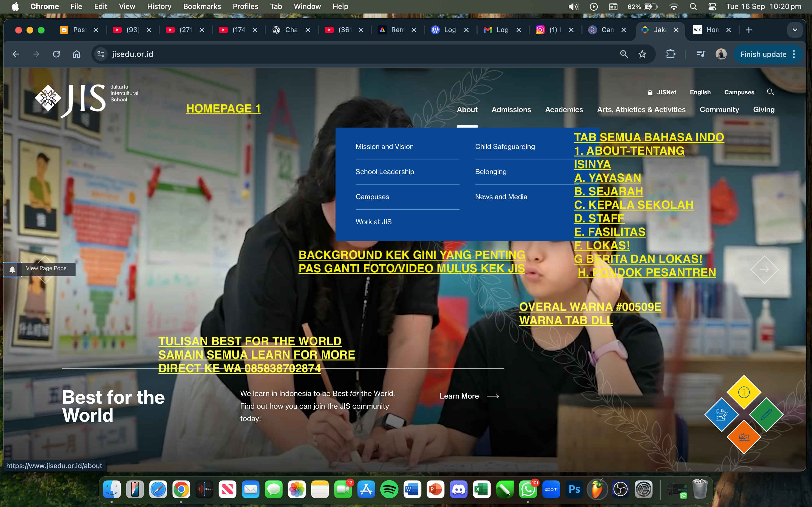
Task: Click the View Page Pops bell icon
Action: (12, 269)
